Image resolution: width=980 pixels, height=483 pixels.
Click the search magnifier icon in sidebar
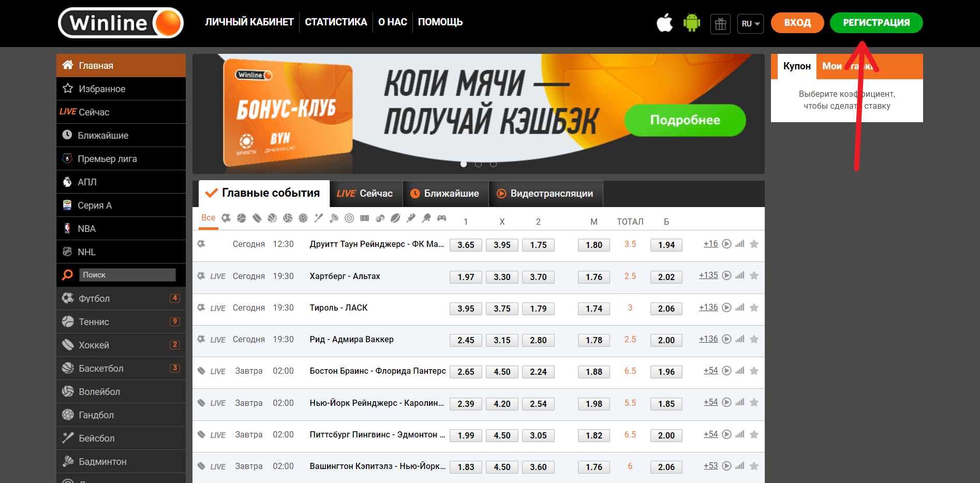click(67, 275)
